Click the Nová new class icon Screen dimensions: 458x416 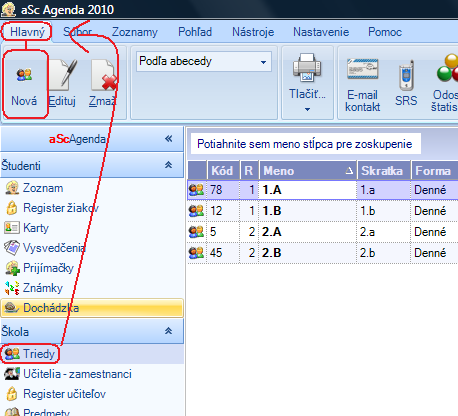(x=24, y=75)
